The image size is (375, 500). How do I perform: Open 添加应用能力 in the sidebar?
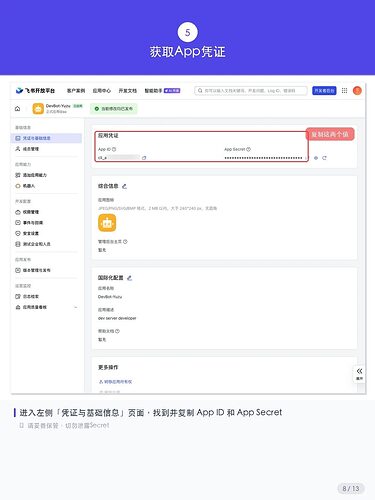point(31,175)
